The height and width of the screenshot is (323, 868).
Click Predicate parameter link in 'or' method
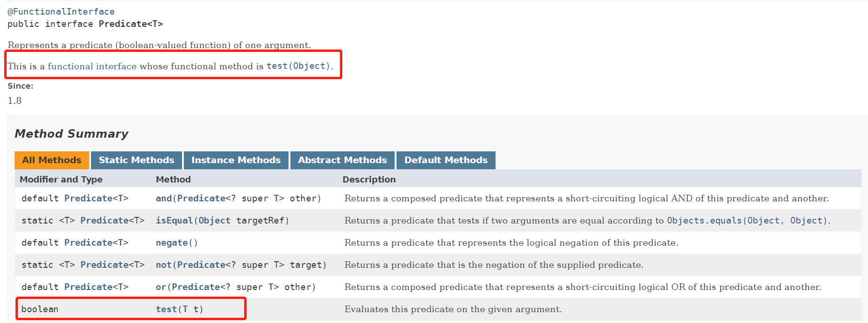coord(196,287)
